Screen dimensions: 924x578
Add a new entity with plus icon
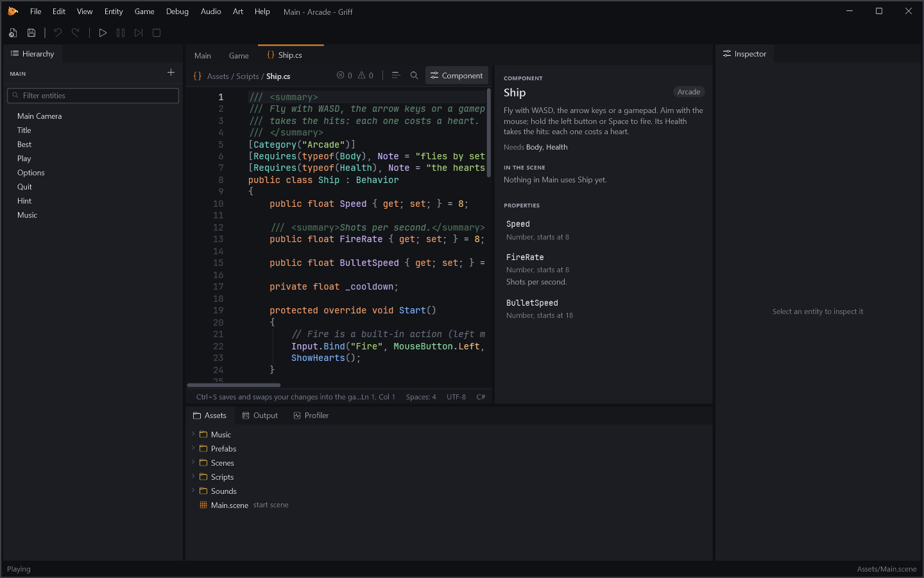click(x=171, y=73)
